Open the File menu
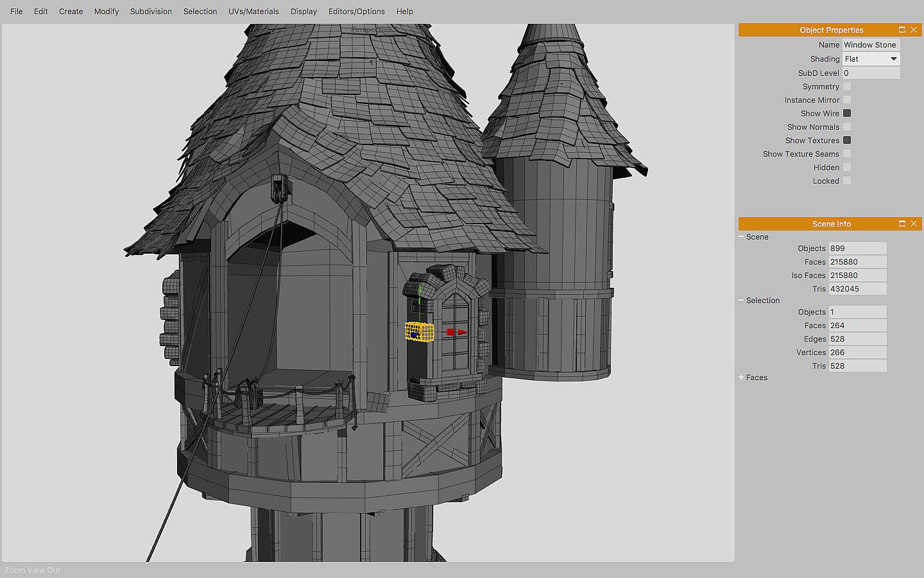The width and height of the screenshot is (924, 578). click(17, 12)
